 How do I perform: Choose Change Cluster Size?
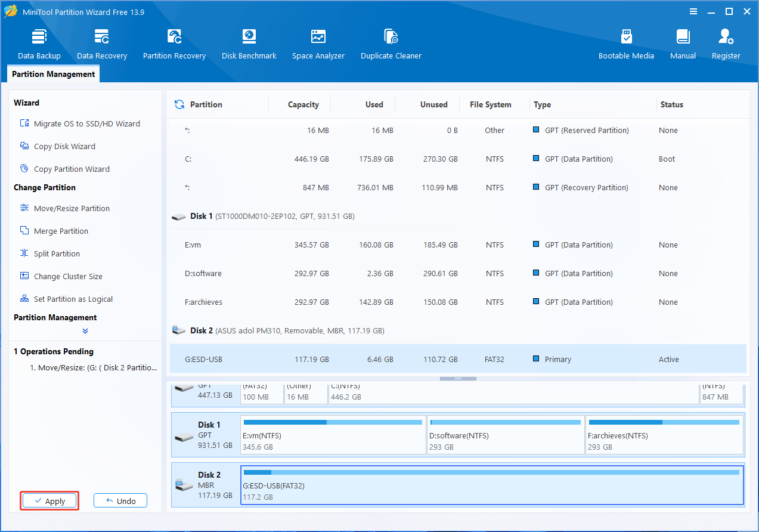[x=61, y=276]
